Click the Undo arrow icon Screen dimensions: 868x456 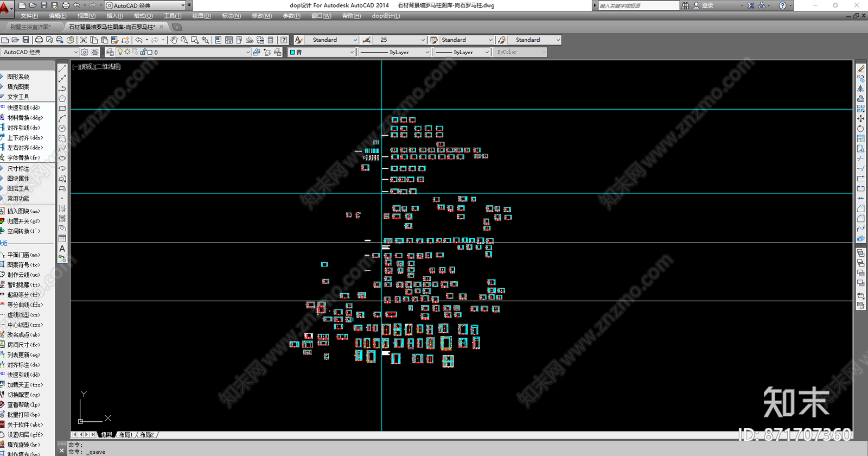139,40
